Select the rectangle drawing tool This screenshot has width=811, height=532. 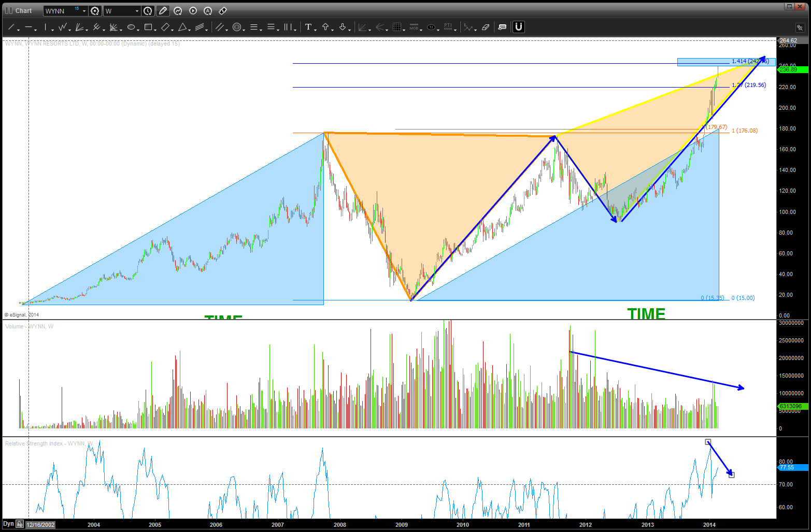pos(148,27)
